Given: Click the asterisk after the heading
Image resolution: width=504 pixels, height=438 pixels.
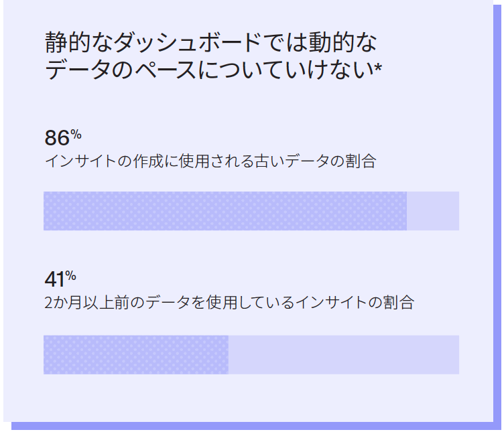Looking at the screenshot, I should (x=378, y=68).
